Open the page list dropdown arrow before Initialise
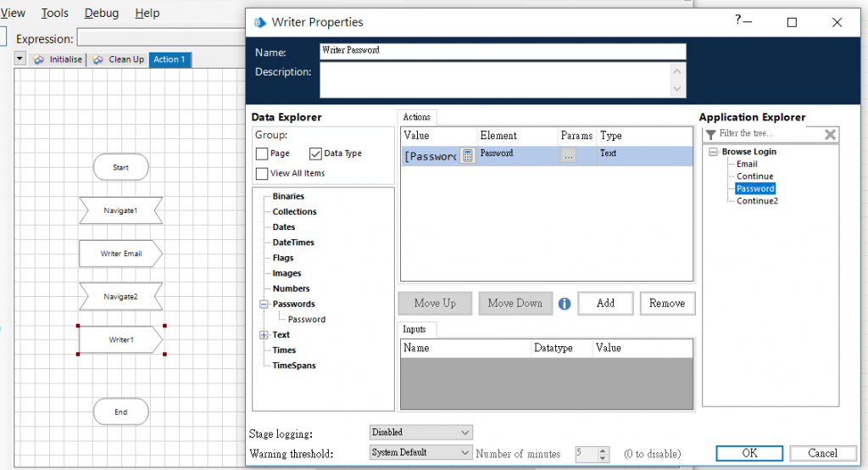This screenshot has width=868, height=470. click(x=20, y=59)
